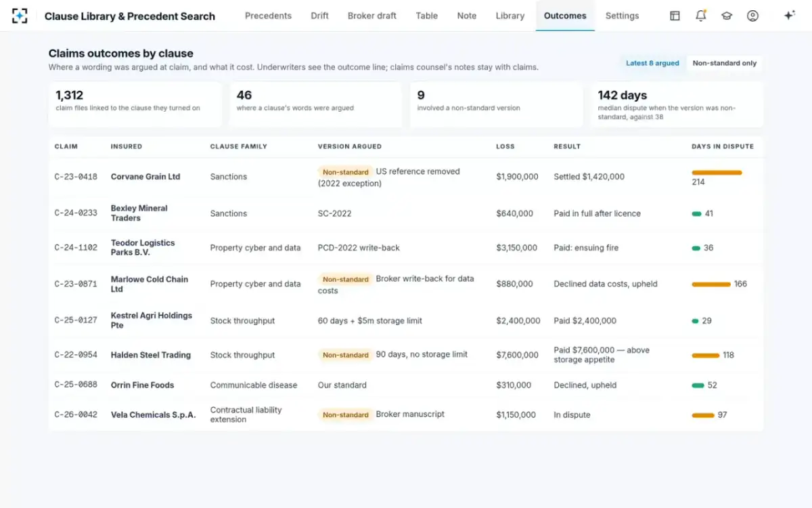Open claim C-24-1102
This screenshot has height=508, width=812.
76,248
